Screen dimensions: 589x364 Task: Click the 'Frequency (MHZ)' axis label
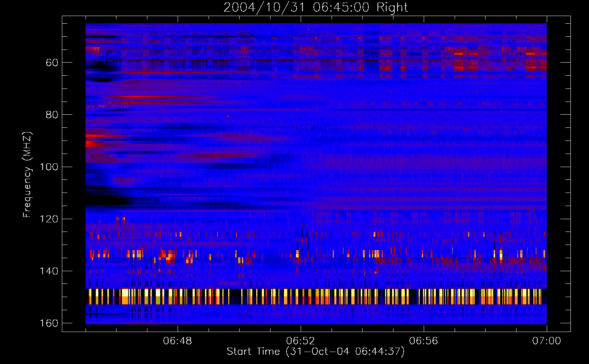point(27,174)
